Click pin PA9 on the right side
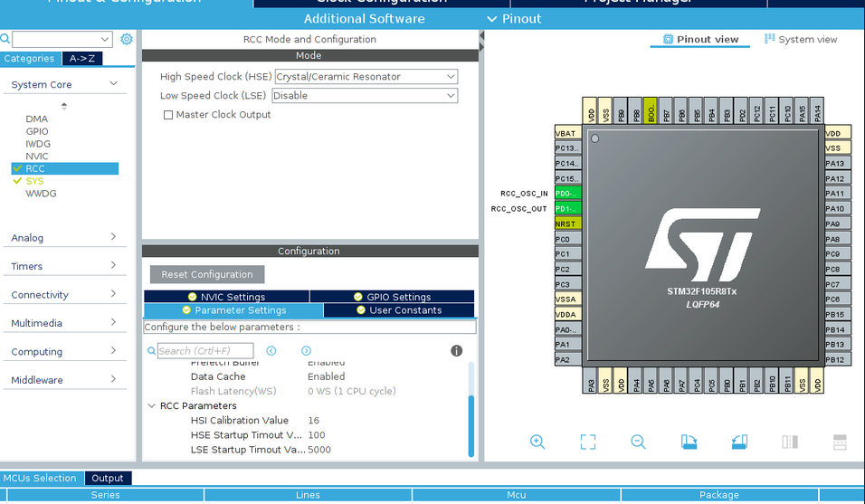The width and height of the screenshot is (865, 504). [x=838, y=223]
